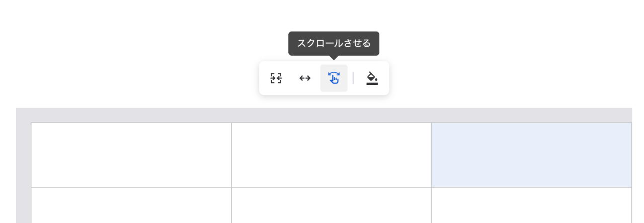The height and width of the screenshot is (223, 644).
Task: Select gray side strip beside the second row
Action: point(24,205)
